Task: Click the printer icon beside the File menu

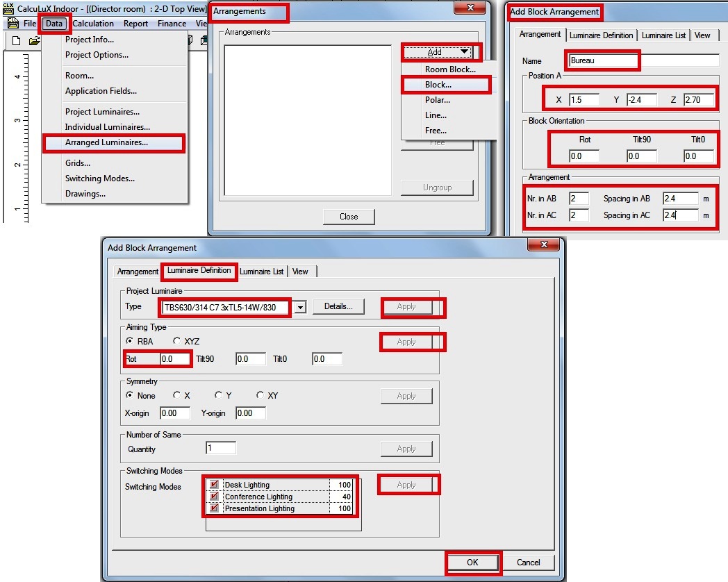Action: [13, 23]
